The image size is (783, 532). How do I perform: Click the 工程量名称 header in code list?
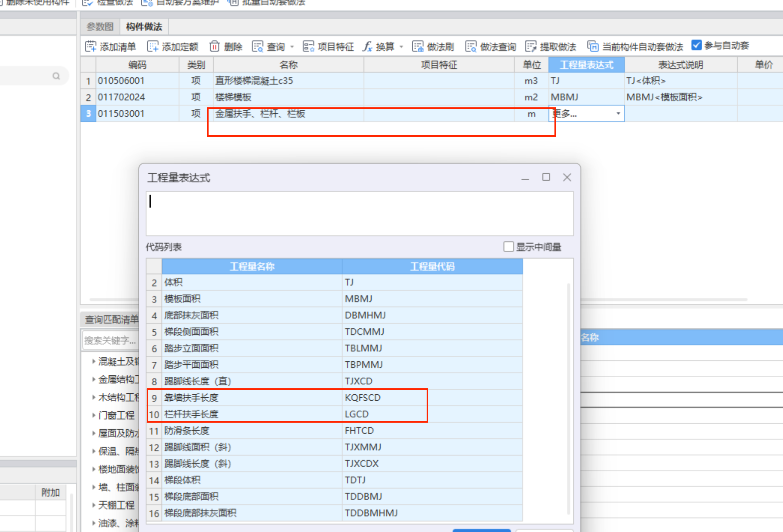(x=252, y=266)
